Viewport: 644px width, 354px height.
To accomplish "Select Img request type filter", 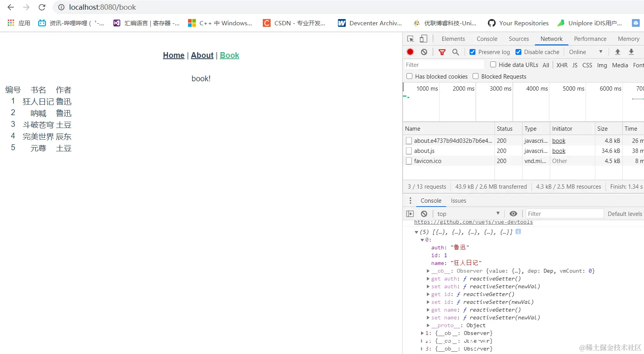I will [x=602, y=65].
